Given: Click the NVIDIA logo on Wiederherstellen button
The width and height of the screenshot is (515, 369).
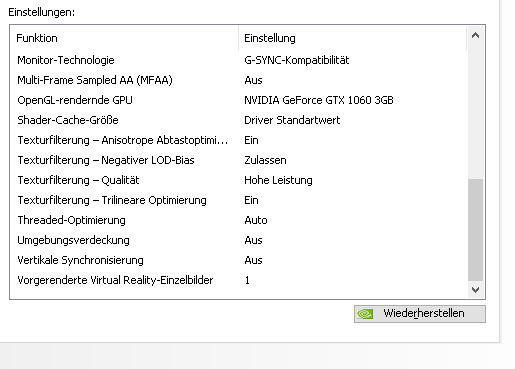Looking at the screenshot, I should click(365, 314).
